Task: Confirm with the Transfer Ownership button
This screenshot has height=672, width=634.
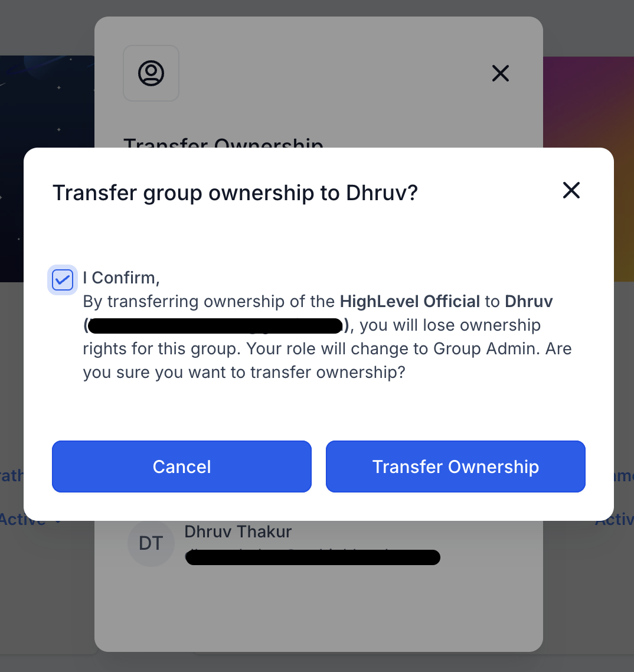Action: pos(455,467)
